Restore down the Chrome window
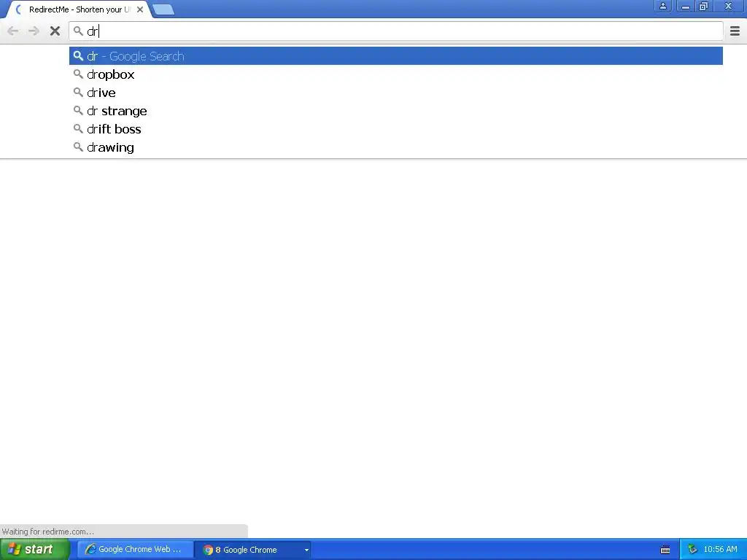Screen dimensions: 747x560 [703, 6]
